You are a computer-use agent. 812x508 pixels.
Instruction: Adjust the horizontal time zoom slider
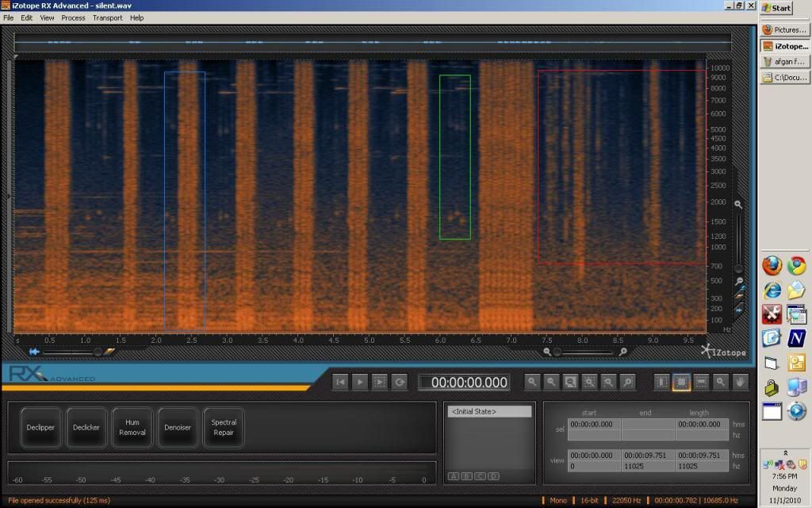584,352
